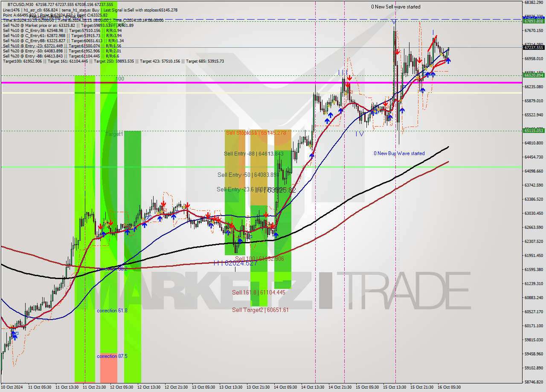Click the '13 Oct 05:30' time label
This screenshot has height=392, width=546.
point(203,387)
